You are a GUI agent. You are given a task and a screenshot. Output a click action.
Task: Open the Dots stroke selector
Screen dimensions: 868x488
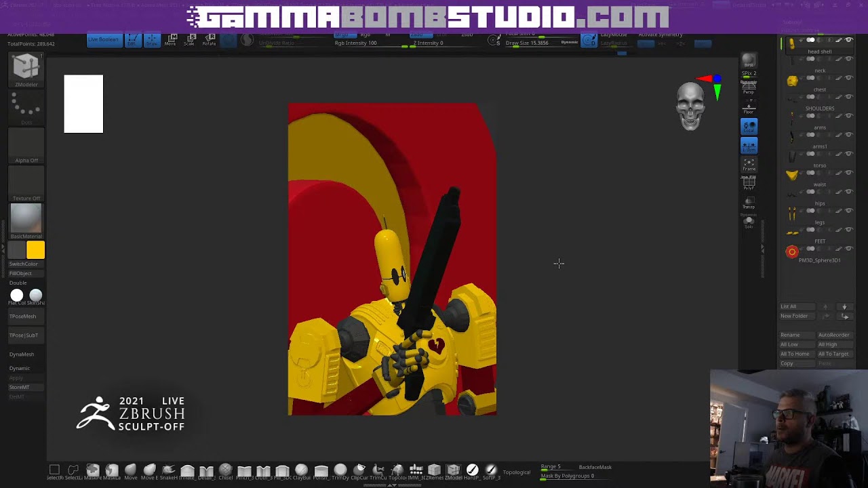(x=26, y=108)
